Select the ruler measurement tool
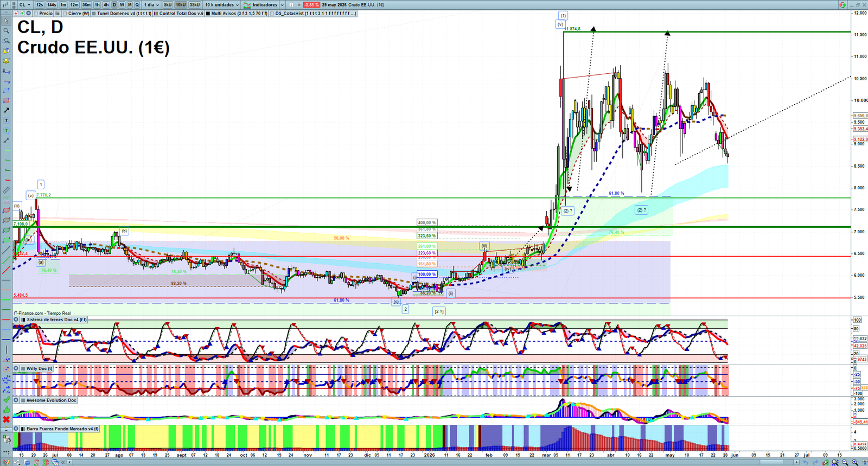This screenshot has width=868, height=466. tap(6, 190)
